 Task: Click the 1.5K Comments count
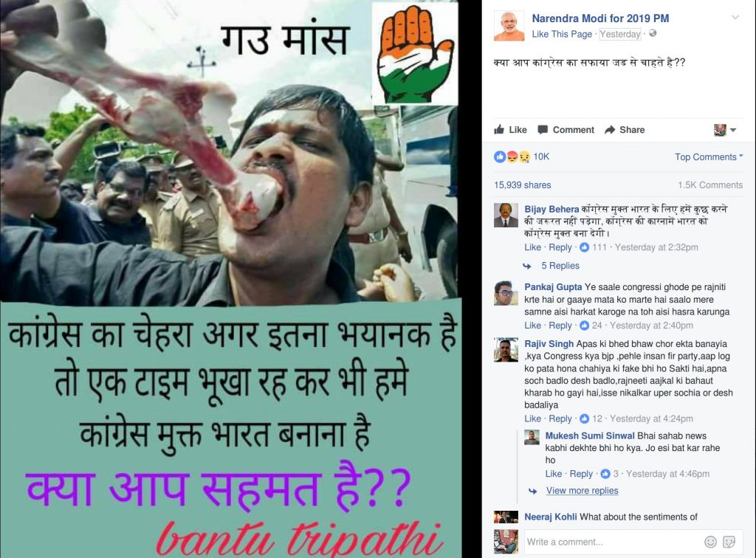710,185
